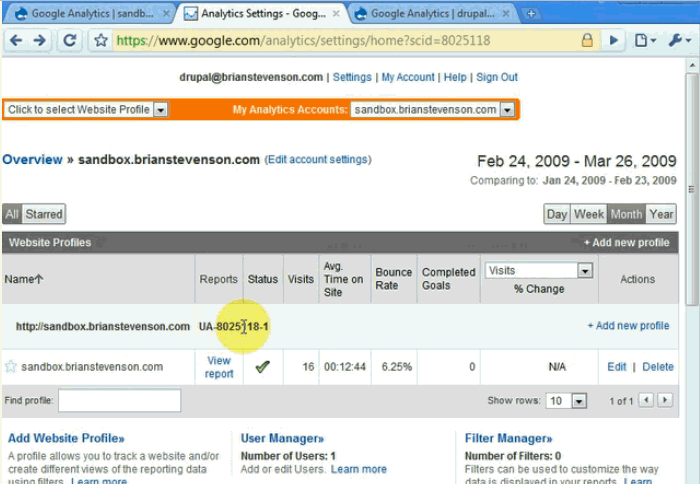Sign Out of Analytics

[496, 77]
